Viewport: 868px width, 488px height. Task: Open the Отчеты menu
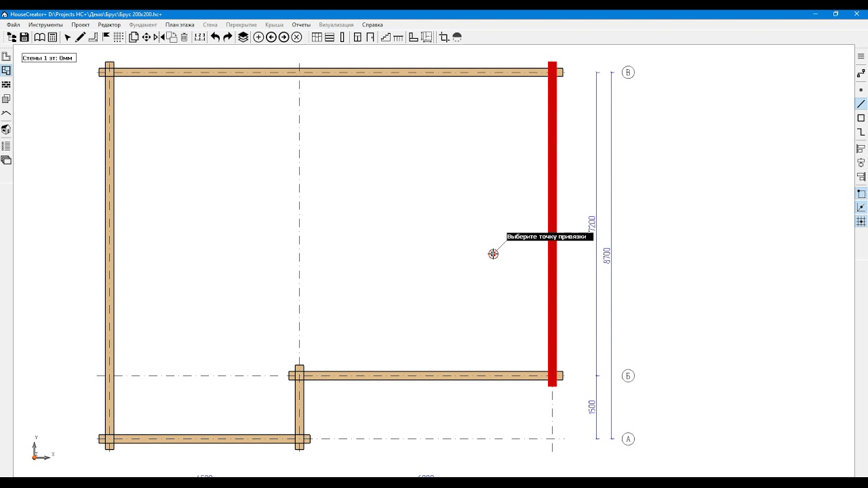tap(301, 24)
